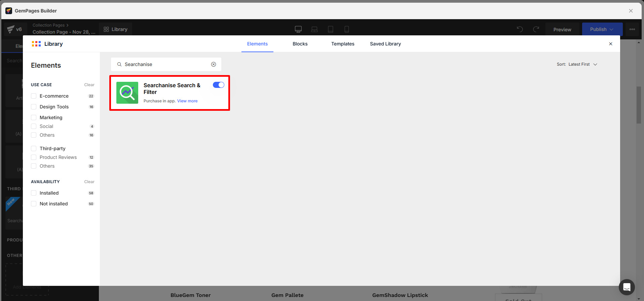Check the Social filter checkbox
The image size is (644, 301).
[34, 126]
